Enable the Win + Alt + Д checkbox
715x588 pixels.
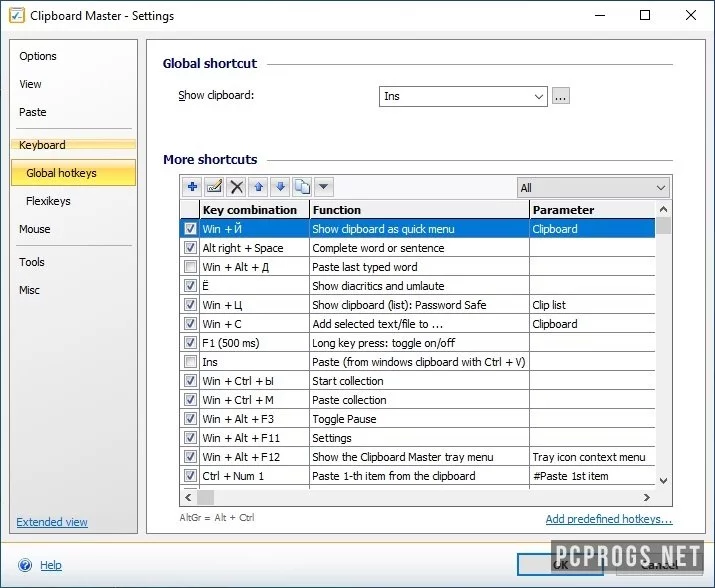(x=190, y=266)
